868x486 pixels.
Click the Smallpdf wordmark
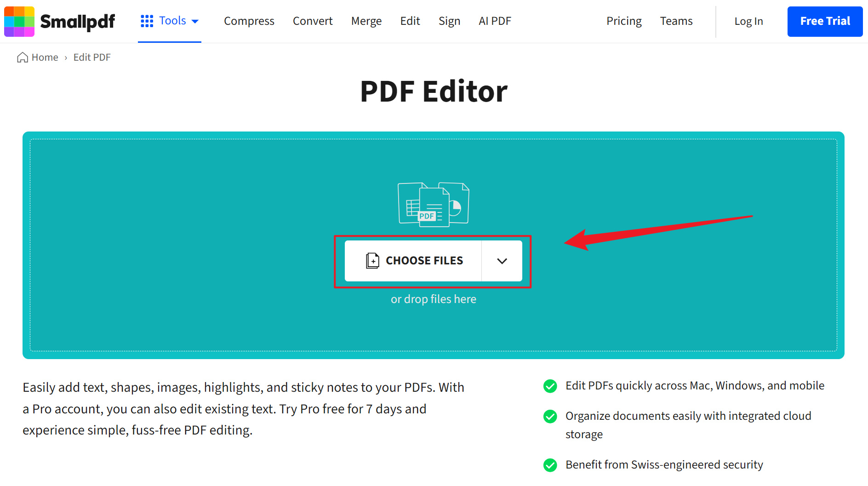(78, 22)
